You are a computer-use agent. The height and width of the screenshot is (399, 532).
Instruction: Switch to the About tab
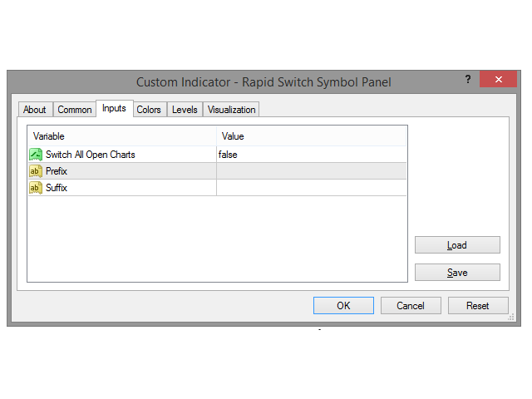click(x=35, y=110)
